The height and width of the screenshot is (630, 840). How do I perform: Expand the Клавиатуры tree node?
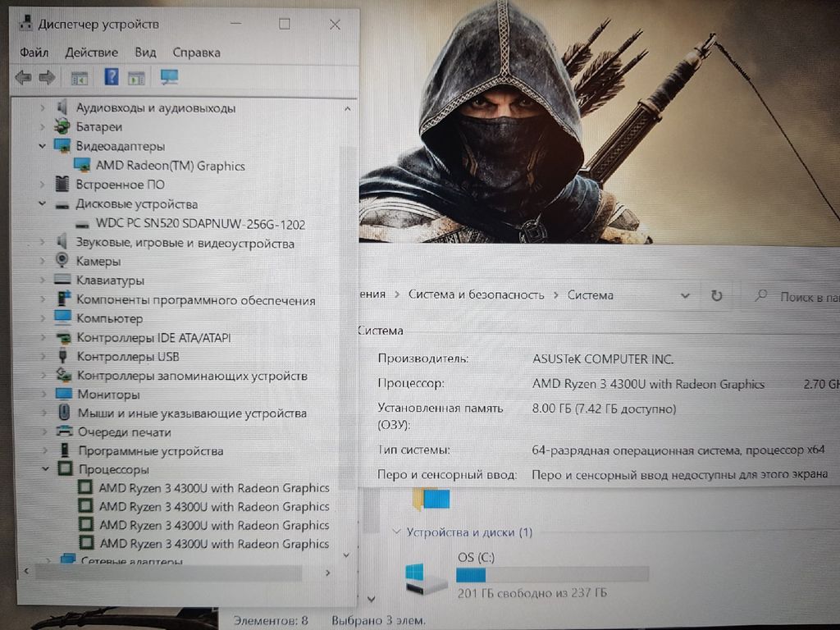(x=43, y=281)
